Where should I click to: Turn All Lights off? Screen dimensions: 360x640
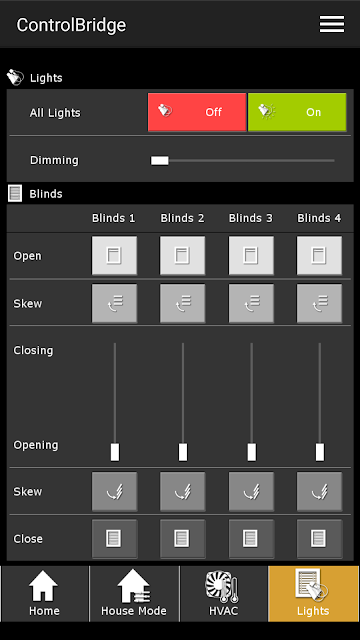(197, 112)
